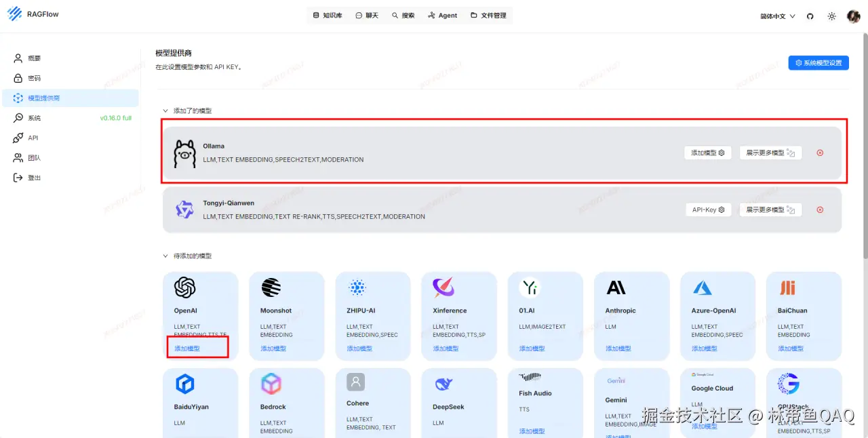This screenshot has height=438, width=868.
Task: Click the ZHIPU-AI logo icon
Action: coord(357,287)
